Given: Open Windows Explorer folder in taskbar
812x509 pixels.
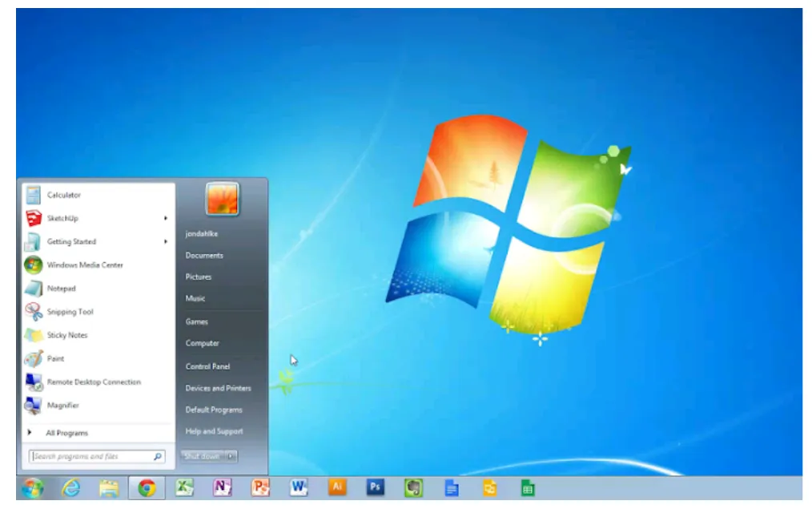Looking at the screenshot, I should pyautogui.click(x=109, y=487).
